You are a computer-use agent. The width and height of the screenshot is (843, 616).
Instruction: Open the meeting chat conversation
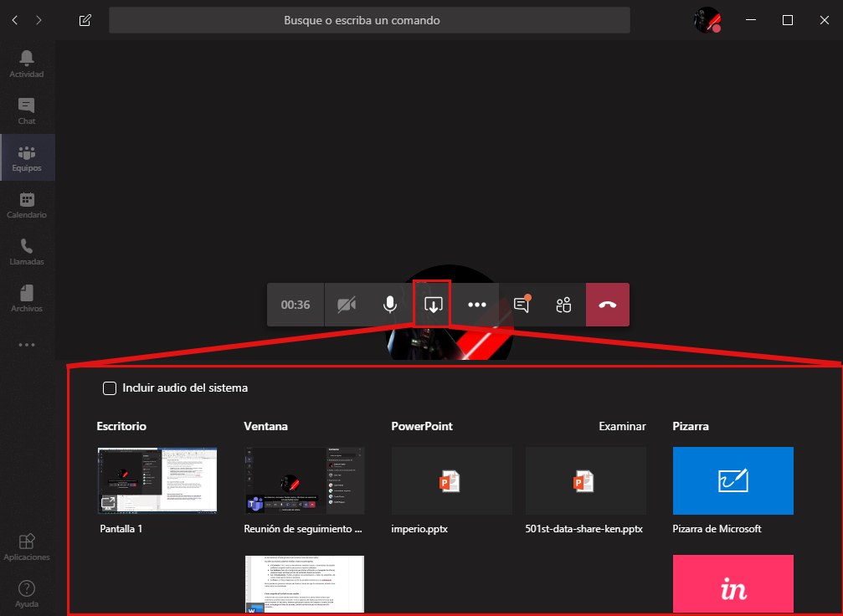click(x=520, y=305)
